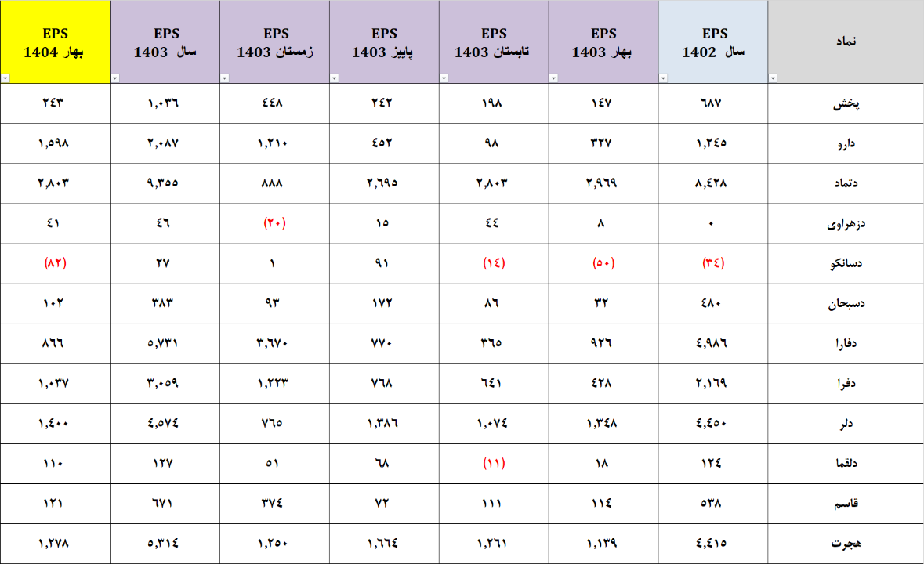Select the light blue EPS سال 1402 header

click(x=714, y=42)
